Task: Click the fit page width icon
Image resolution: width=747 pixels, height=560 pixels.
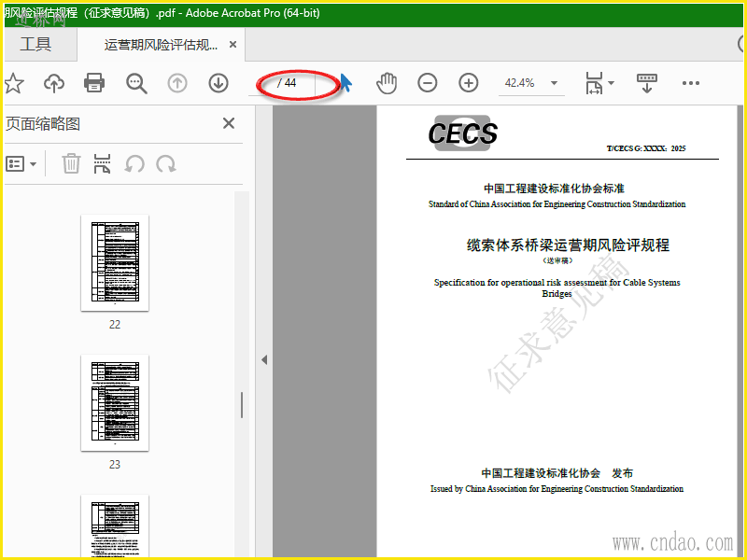Action: pos(594,83)
